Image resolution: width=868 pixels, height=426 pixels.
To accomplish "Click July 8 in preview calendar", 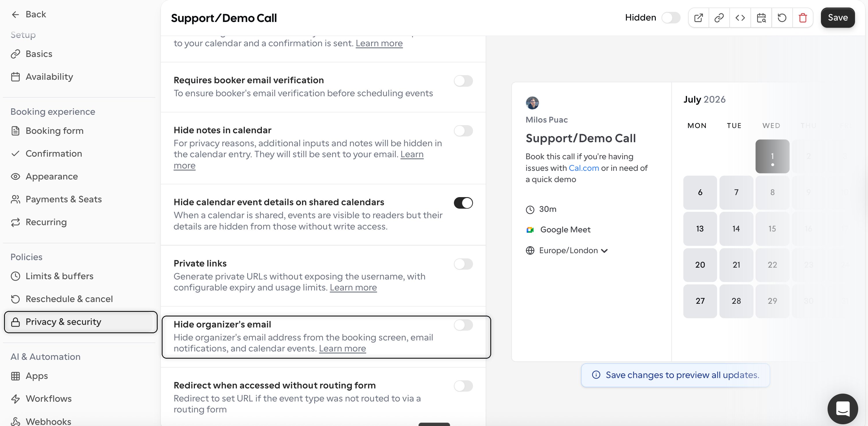I will 772,192.
